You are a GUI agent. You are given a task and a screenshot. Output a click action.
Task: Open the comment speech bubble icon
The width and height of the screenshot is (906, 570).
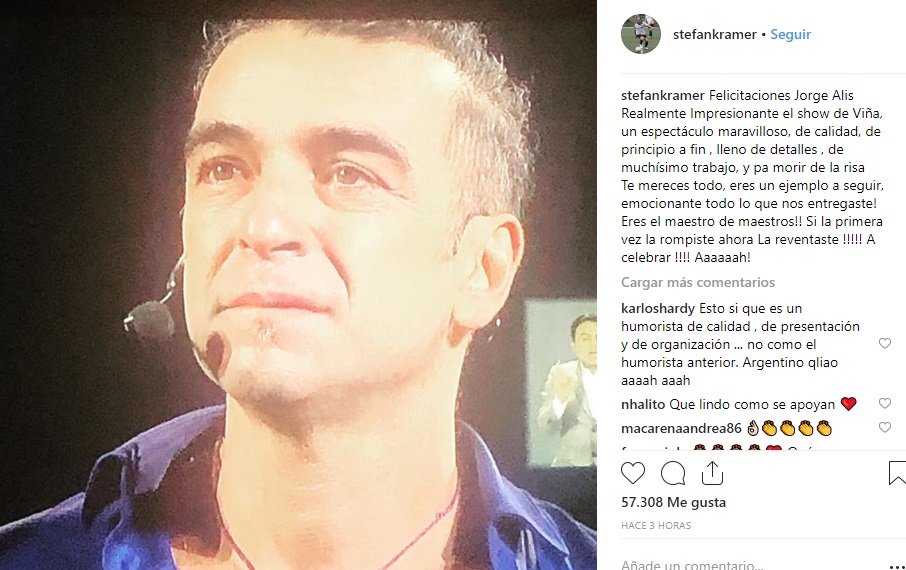[673, 473]
